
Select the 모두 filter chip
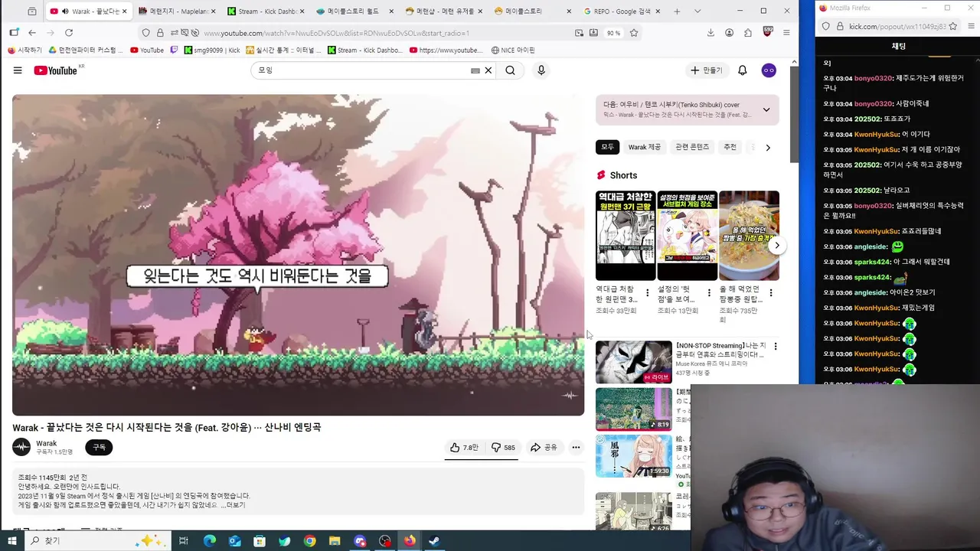point(607,147)
